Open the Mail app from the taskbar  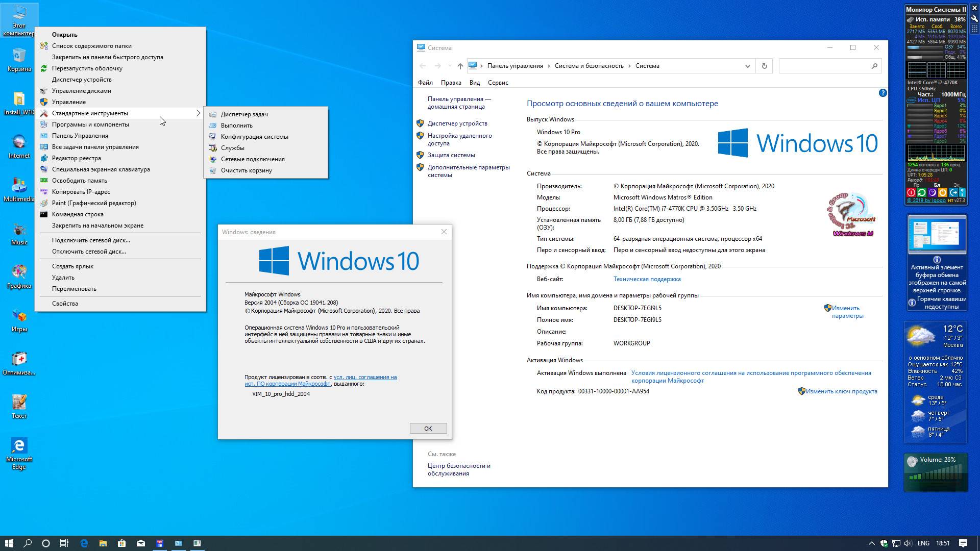coord(140,543)
